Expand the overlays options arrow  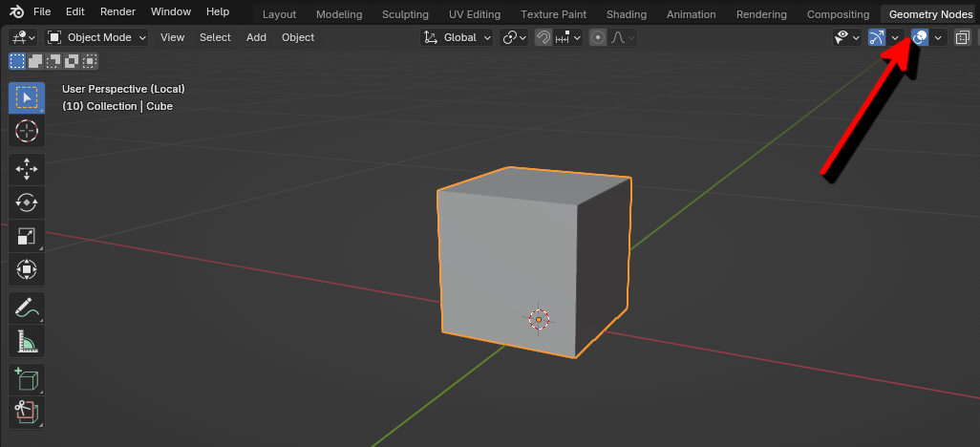[x=938, y=37]
